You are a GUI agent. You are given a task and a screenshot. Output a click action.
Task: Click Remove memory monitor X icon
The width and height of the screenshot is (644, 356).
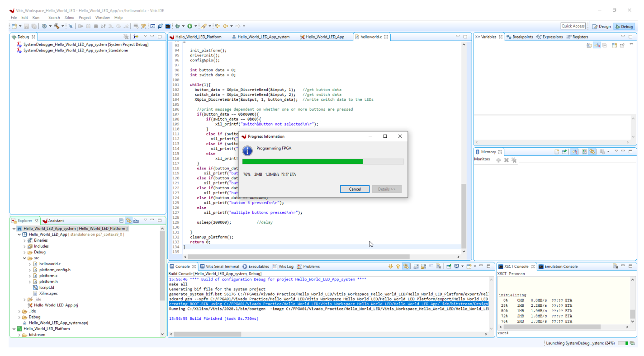click(507, 160)
